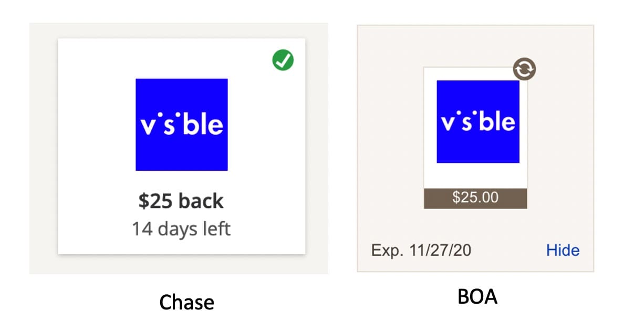Click the "$25 back" reward text
The image size is (644, 331).
[181, 201]
